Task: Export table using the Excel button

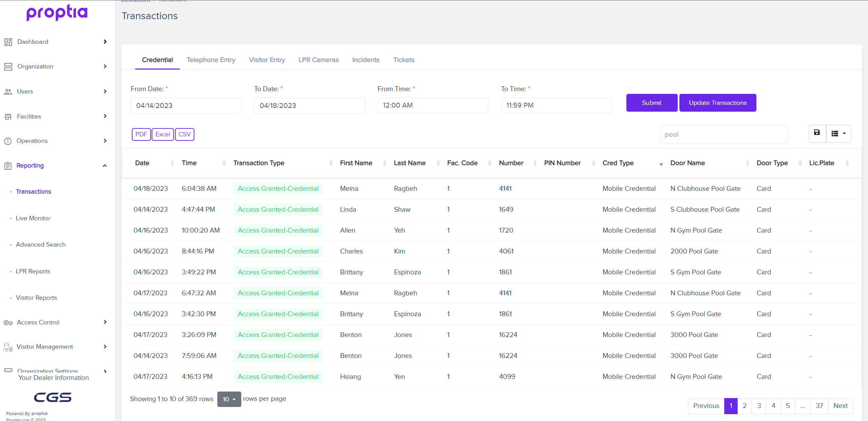Action: click(163, 134)
